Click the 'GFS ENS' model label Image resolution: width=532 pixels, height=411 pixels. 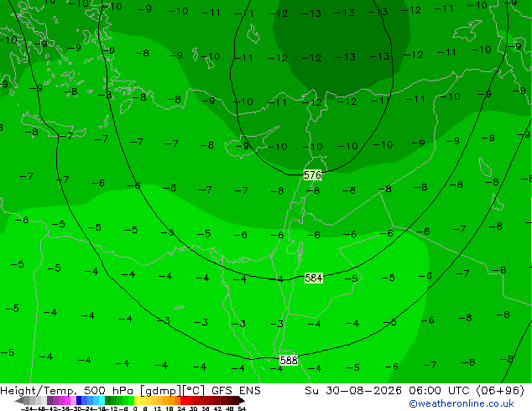[236, 391]
